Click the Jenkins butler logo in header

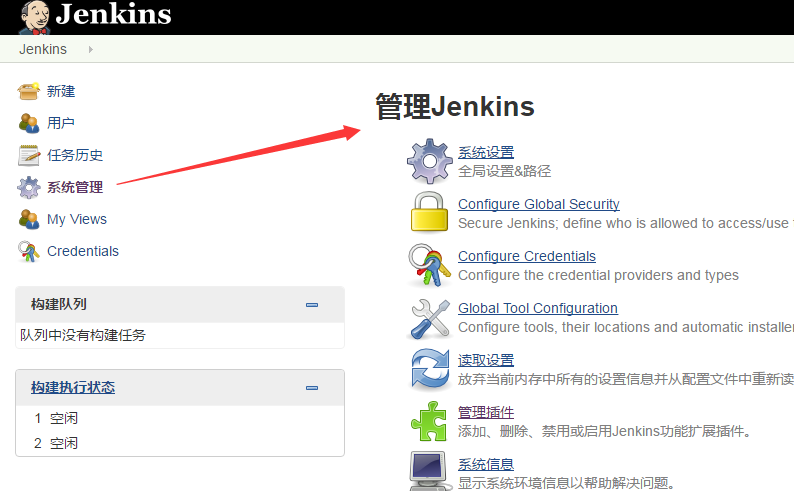pyautogui.click(x=34, y=17)
